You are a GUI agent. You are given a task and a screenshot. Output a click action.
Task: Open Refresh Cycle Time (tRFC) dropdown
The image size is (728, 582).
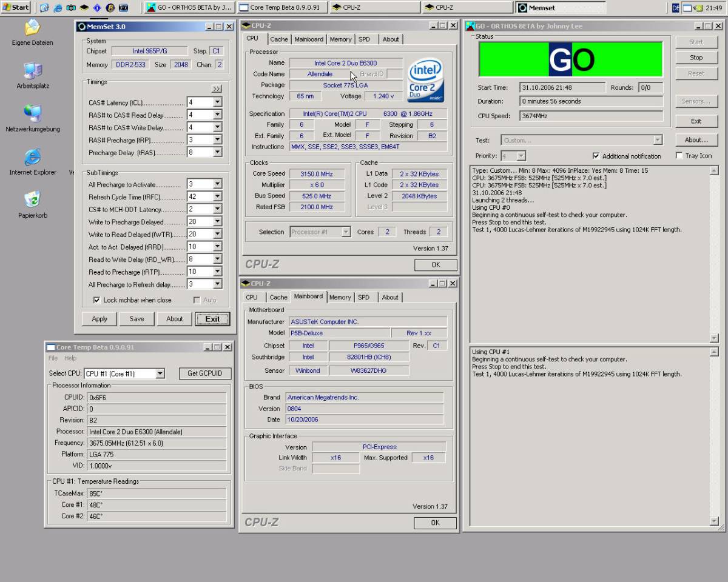coord(217,197)
